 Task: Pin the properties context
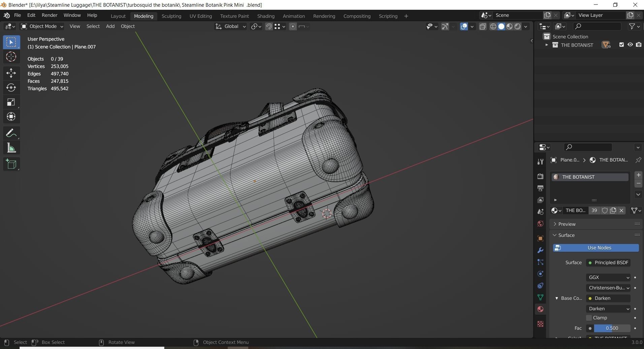(638, 160)
